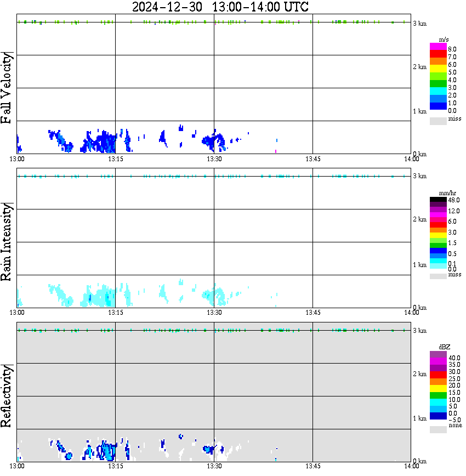The height and width of the screenshot is (476, 466).
Task: Click '13:15' under the Fall Velocity plot
Action: (x=116, y=159)
